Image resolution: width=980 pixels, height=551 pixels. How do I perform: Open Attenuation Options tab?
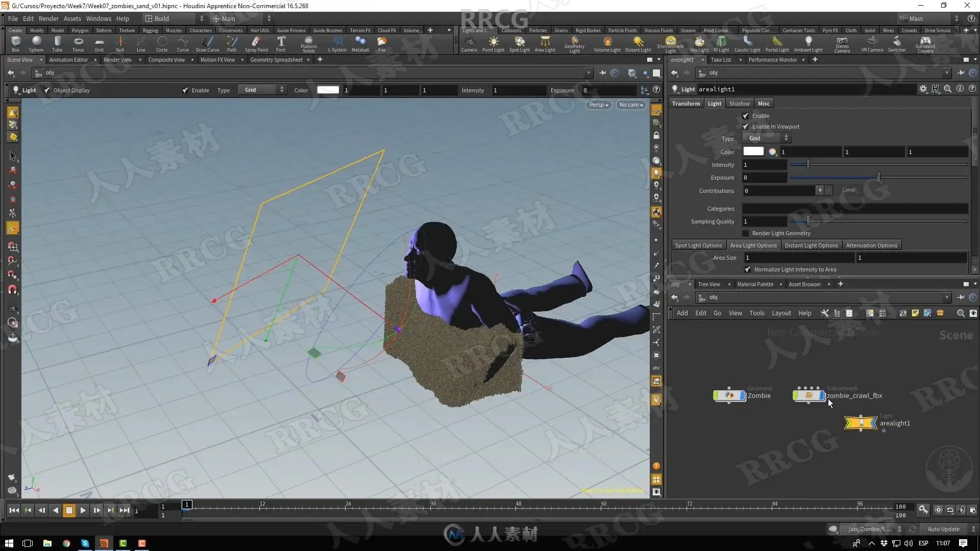point(871,245)
